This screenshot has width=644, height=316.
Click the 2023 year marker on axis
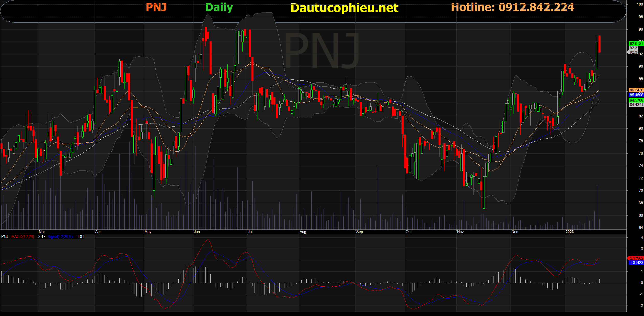pyautogui.click(x=569, y=232)
